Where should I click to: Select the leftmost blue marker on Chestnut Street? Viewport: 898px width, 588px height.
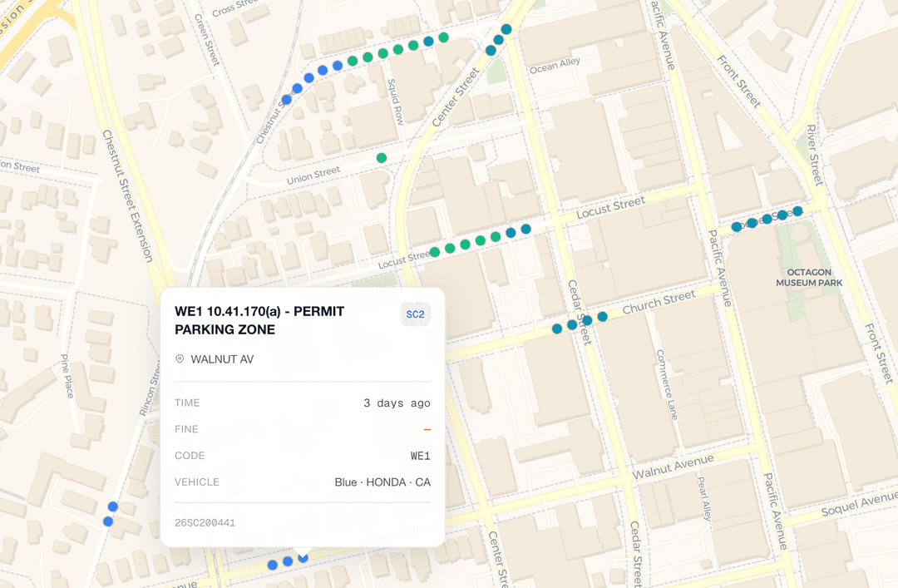click(287, 99)
